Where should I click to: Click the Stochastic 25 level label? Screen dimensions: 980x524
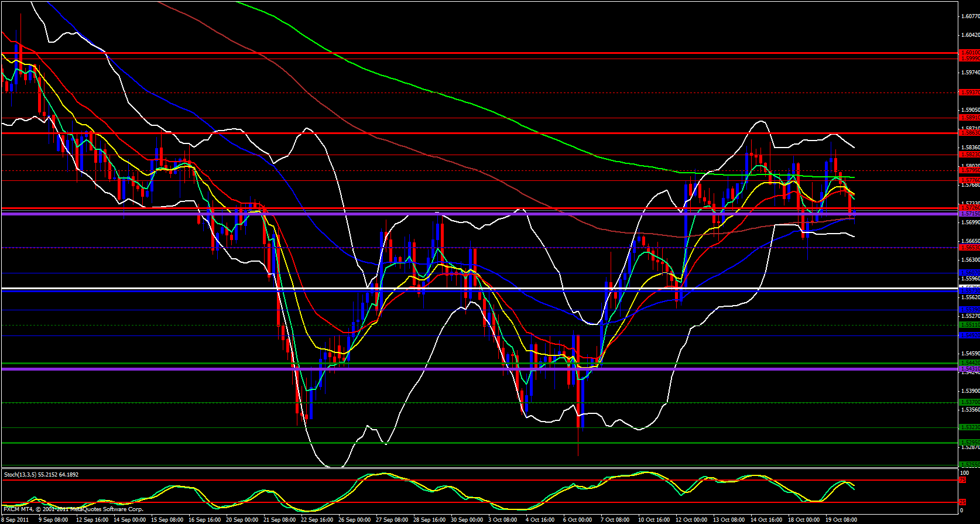(962, 502)
